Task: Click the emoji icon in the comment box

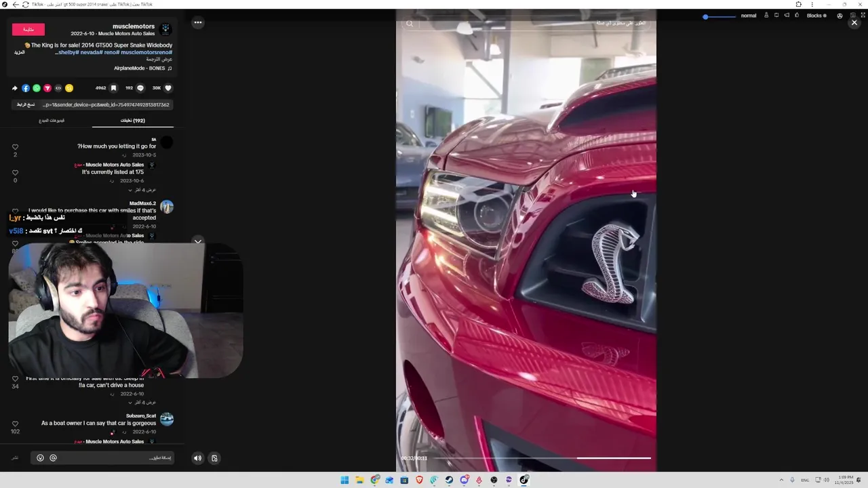Action: (x=40, y=458)
